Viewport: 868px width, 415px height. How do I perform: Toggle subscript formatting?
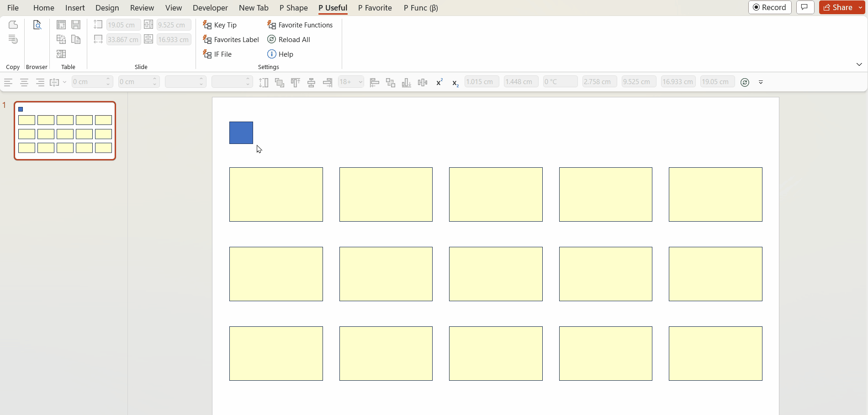point(455,82)
